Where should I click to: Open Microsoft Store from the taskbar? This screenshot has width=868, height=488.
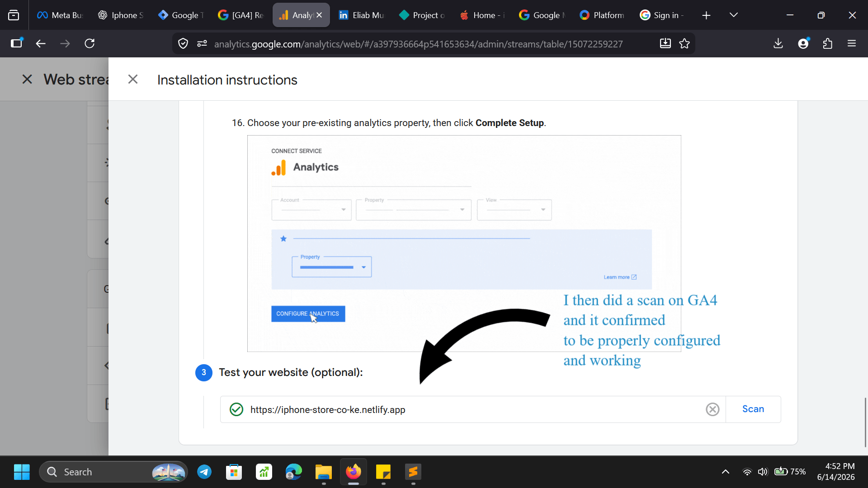tap(234, 472)
